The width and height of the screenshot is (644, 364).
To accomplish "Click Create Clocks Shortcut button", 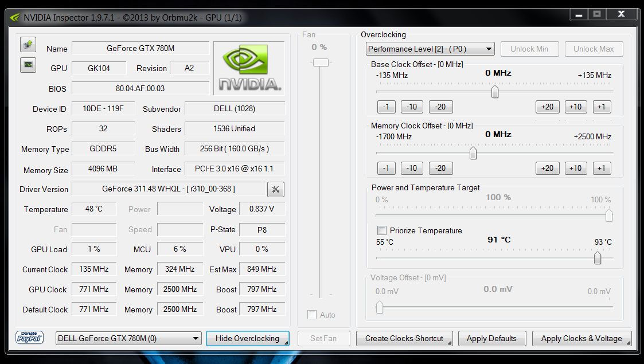I will pyautogui.click(x=404, y=339).
